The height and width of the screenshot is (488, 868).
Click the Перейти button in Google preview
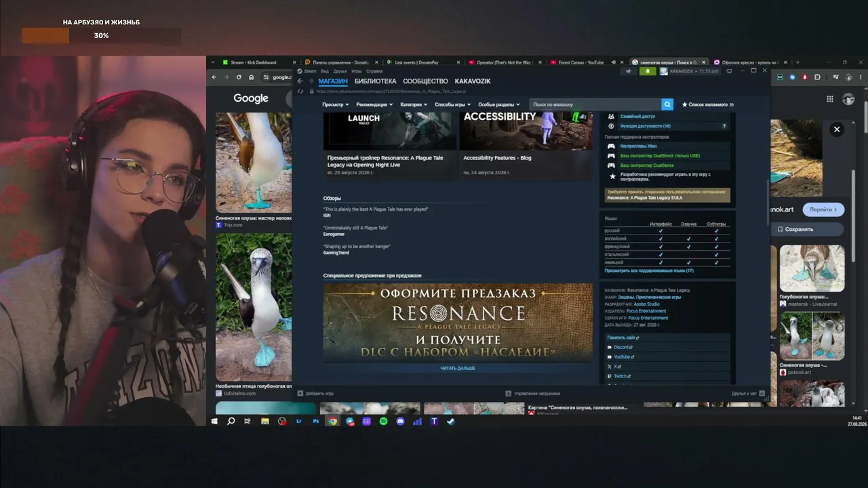click(823, 210)
